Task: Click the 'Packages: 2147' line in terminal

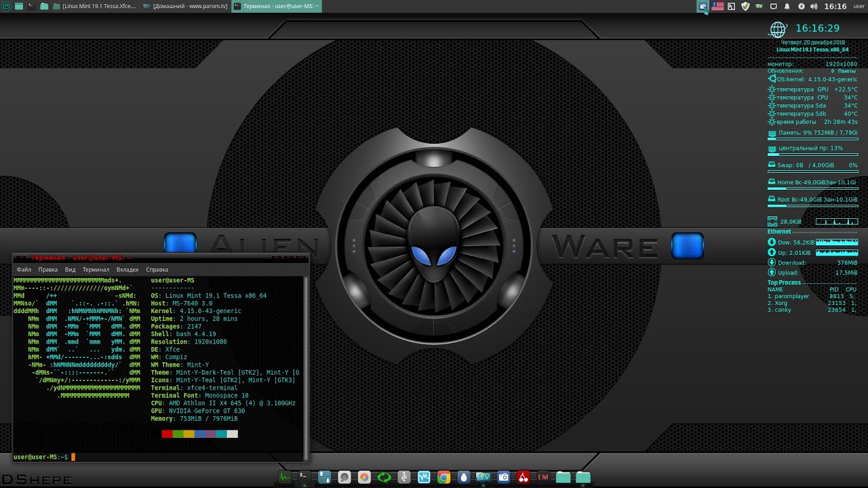Action: (x=176, y=327)
